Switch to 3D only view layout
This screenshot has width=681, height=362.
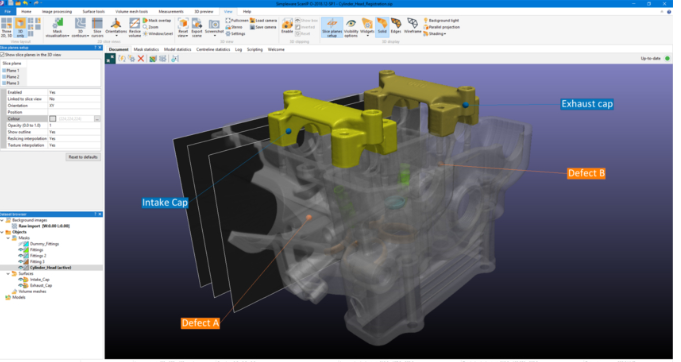20,27
